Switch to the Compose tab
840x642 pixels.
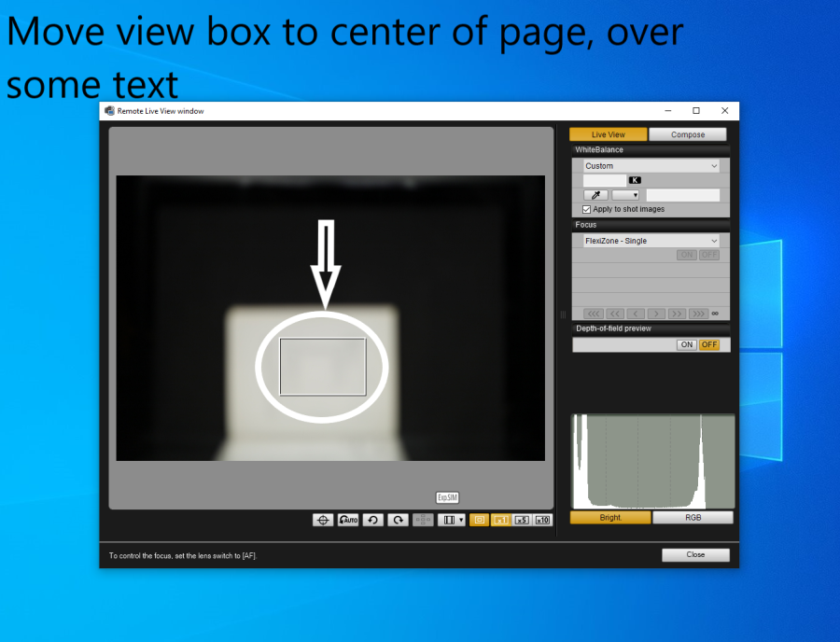coord(688,134)
